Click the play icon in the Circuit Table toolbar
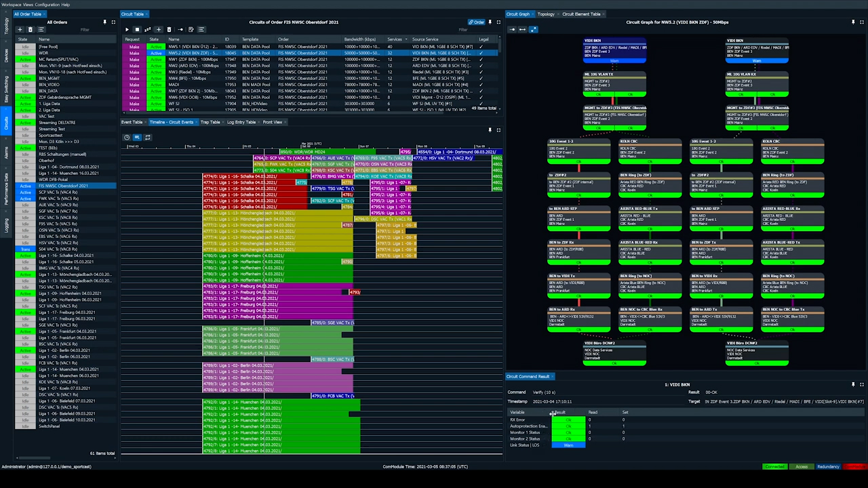 coord(126,30)
